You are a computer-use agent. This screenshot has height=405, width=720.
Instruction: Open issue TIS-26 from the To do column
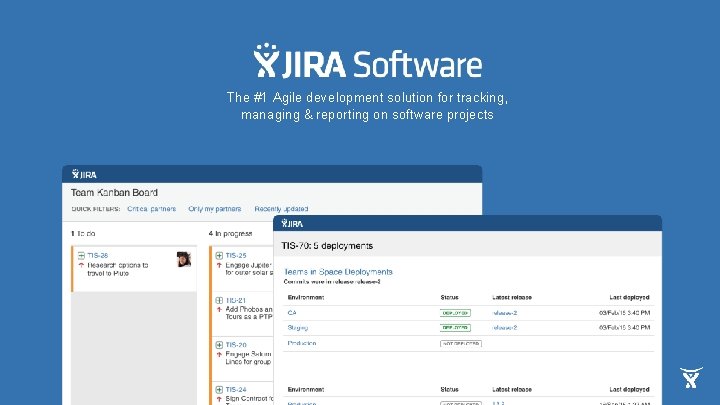pyautogui.click(x=97, y=255)
